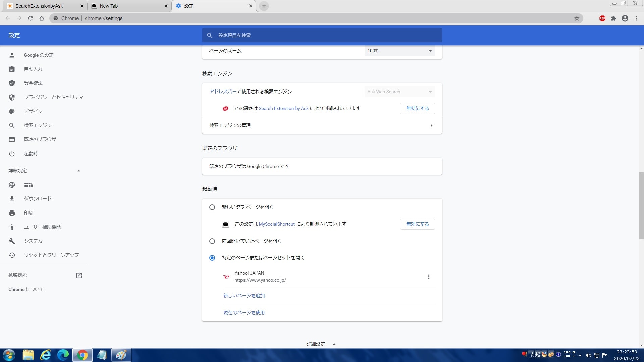
Task: Open 拡張機能 external link icon
Action: tap(79, 275)
